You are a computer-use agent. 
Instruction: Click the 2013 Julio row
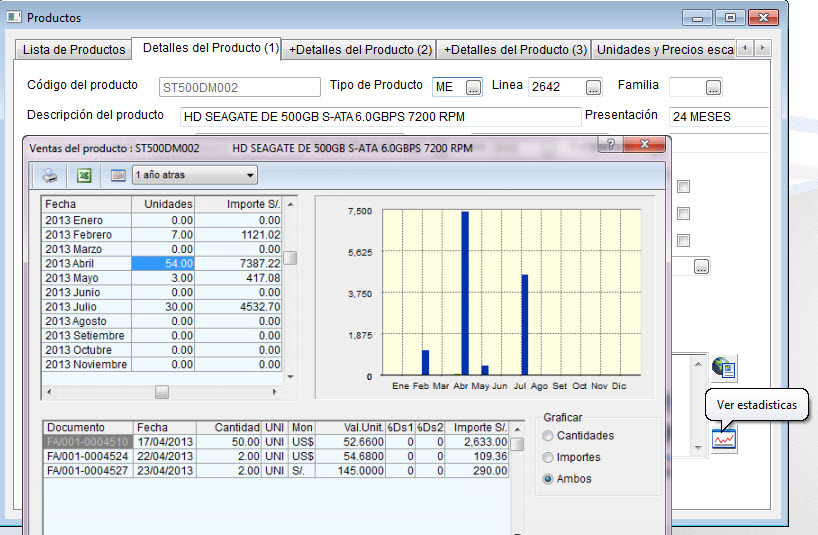pos(86,306)
